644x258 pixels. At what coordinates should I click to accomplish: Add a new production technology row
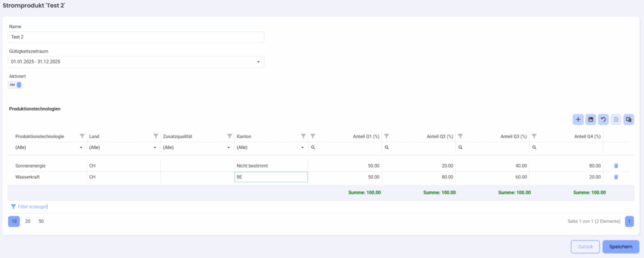click(578, 119)
